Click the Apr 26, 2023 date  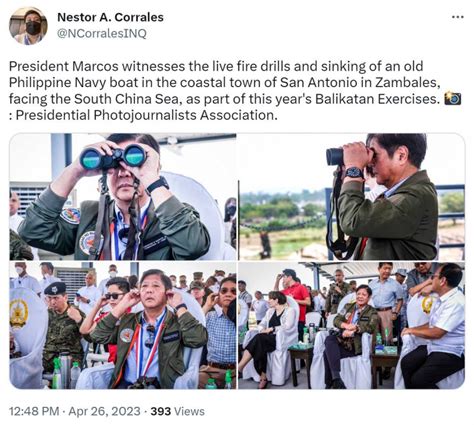pos(104,411)
